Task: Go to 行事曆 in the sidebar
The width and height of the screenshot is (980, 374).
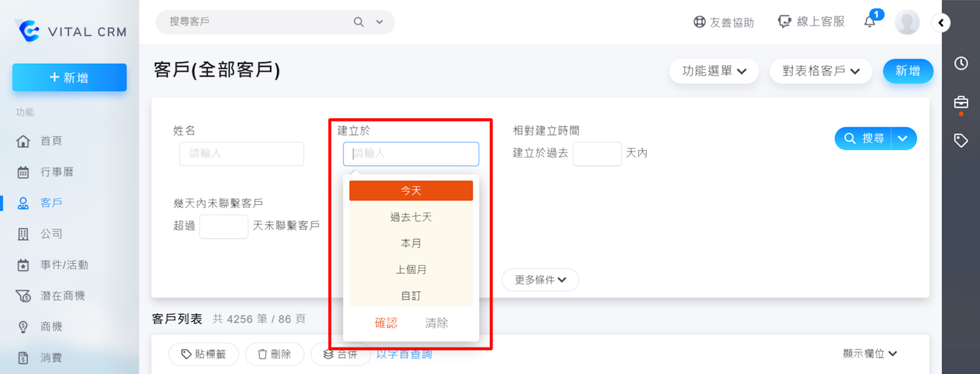Action: pos(56,172)
